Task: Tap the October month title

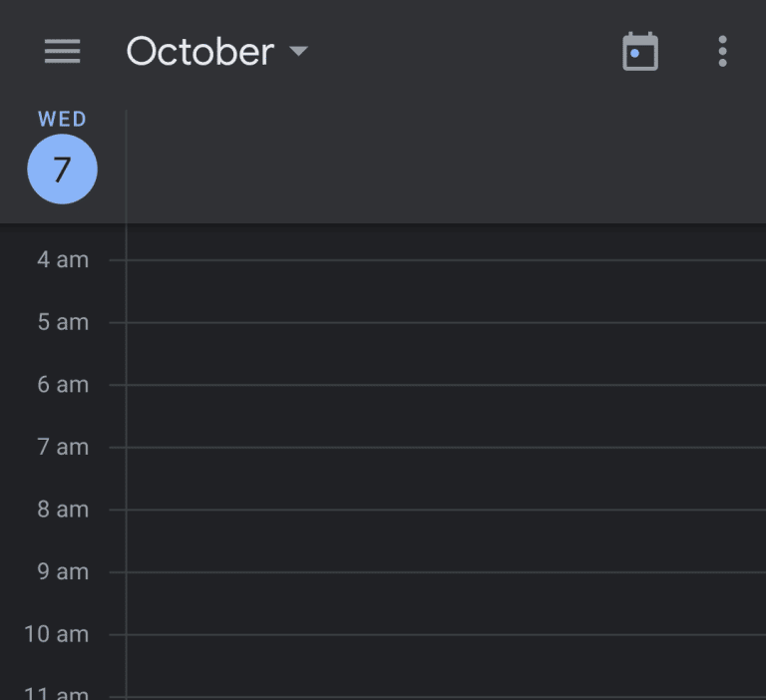Action: pos(199,51)
